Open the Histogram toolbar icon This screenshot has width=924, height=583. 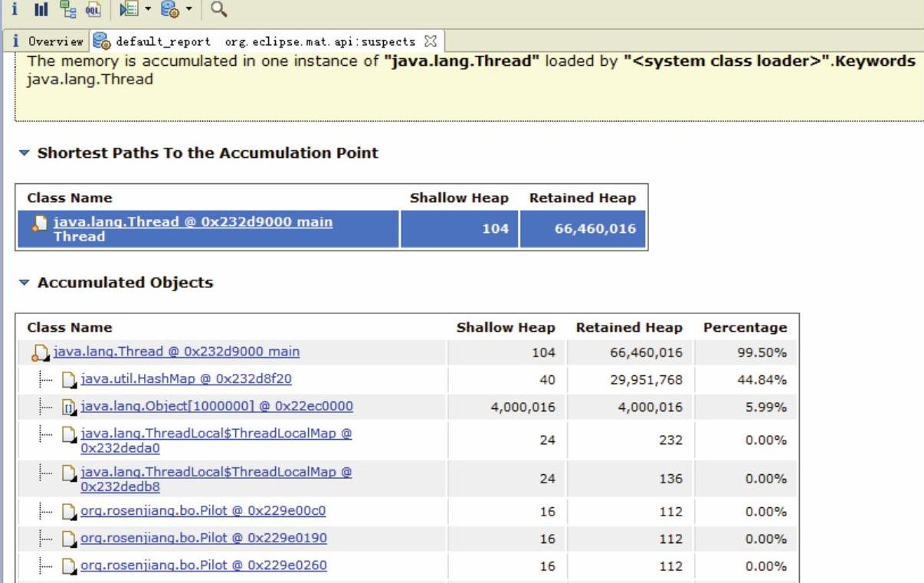pos(41,10)
